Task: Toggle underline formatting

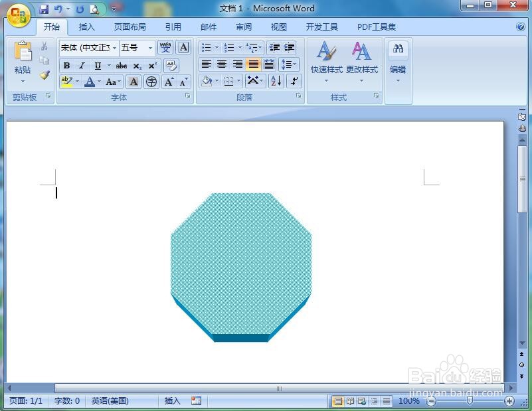Action: tap(98, 66)
